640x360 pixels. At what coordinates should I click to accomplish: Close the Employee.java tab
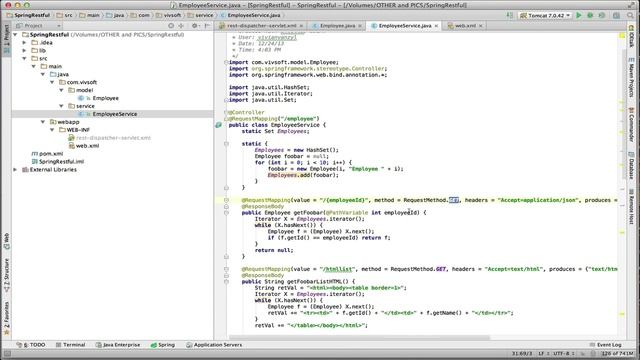pyautogui.click(x=360, y=26)
